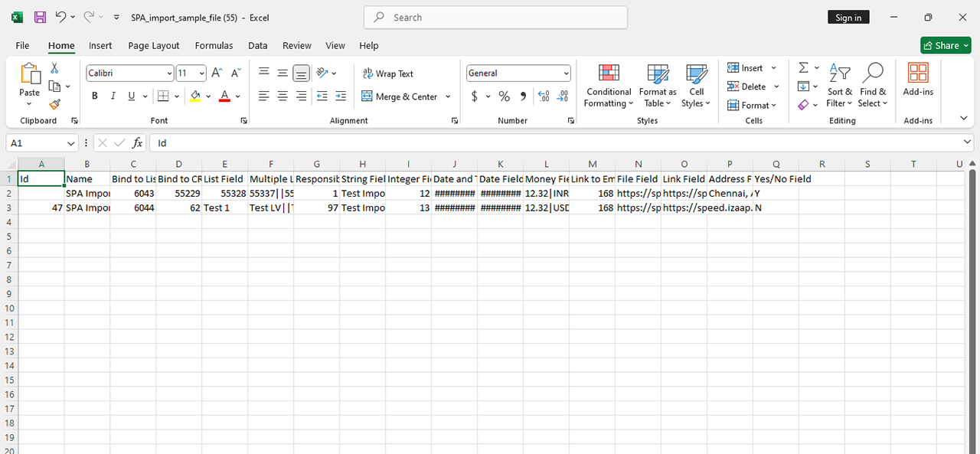Switch to the Formulas tab
This screenshot has width=980, height=454.
coord(214,46)
